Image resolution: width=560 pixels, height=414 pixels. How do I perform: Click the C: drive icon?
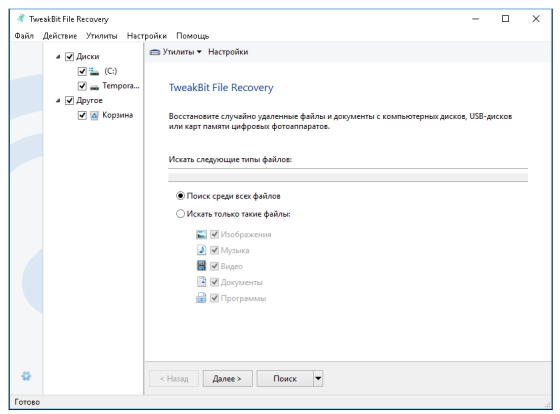tap(94, 71)
